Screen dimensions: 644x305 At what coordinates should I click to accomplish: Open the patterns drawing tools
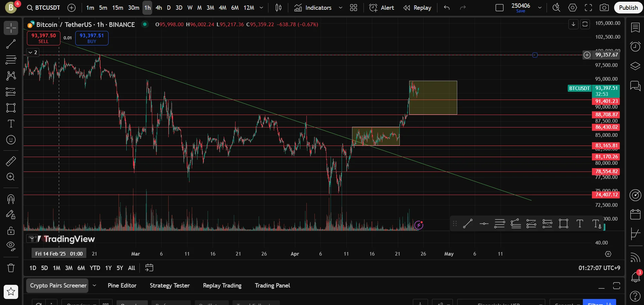(11, 76)
